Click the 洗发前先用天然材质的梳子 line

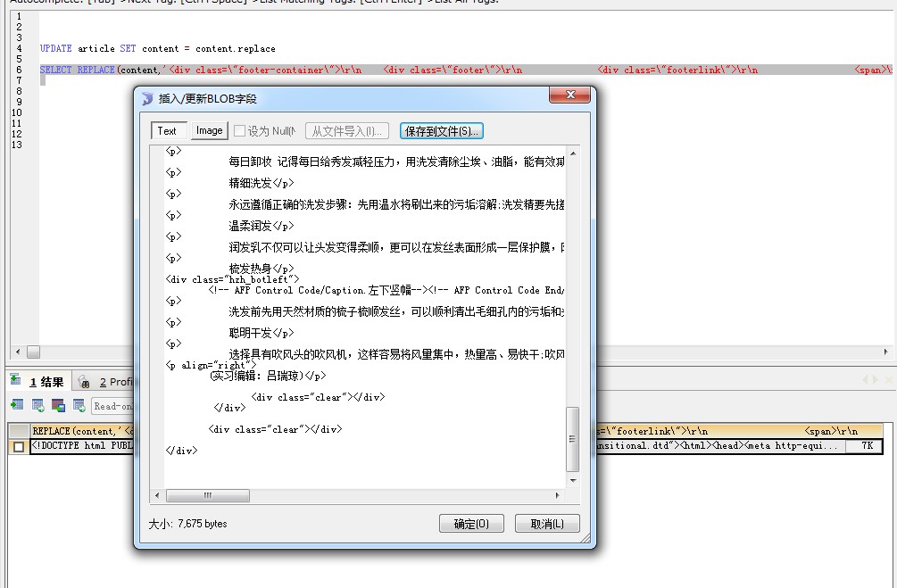pyautogui.click(x=396, y=311)
